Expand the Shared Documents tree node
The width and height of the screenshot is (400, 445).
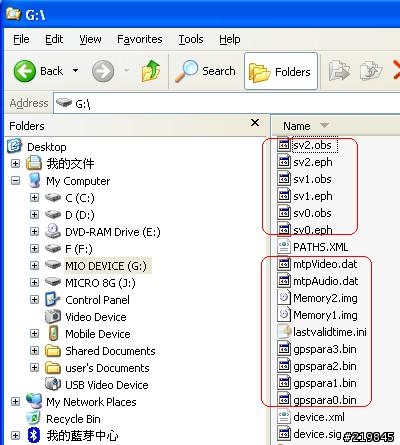tap(34, 350)
